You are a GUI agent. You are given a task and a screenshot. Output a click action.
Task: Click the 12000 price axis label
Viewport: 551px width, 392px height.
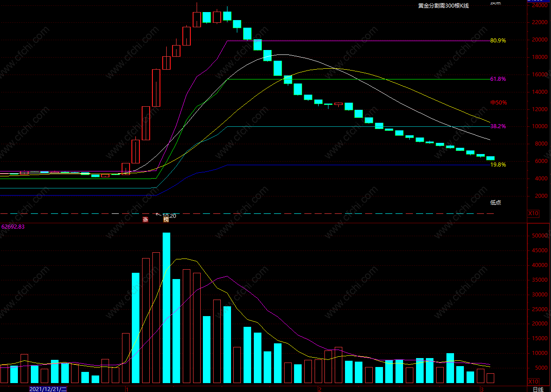[539, 109]
